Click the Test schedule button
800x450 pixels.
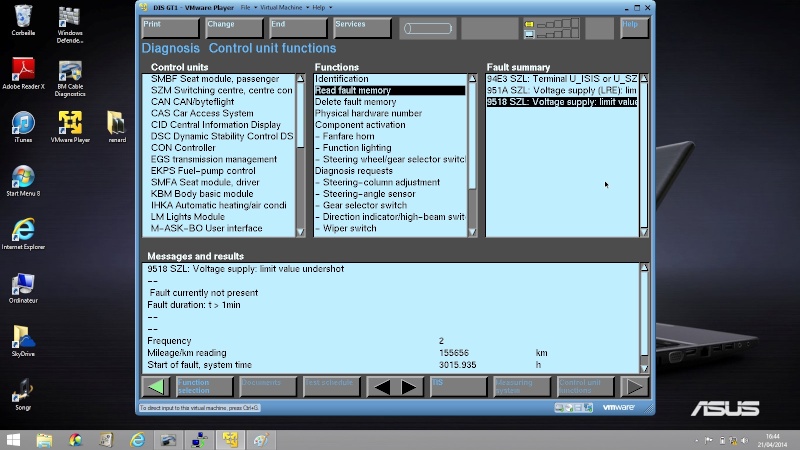pyautogui.click(x=332, y=387)
